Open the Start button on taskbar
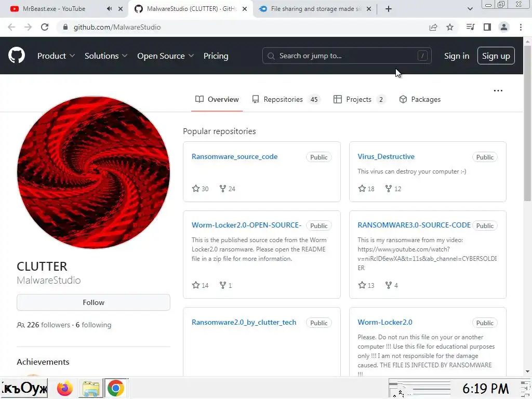Image resolution: width=532 pixels, height=399 pixels. click(x=24, y=388)
